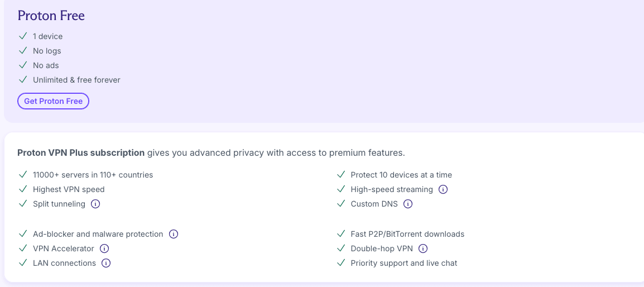This screenshot has width=644, height=287.
Task: Click Priority support and live chat text
Action: click(x=404, y=263)
